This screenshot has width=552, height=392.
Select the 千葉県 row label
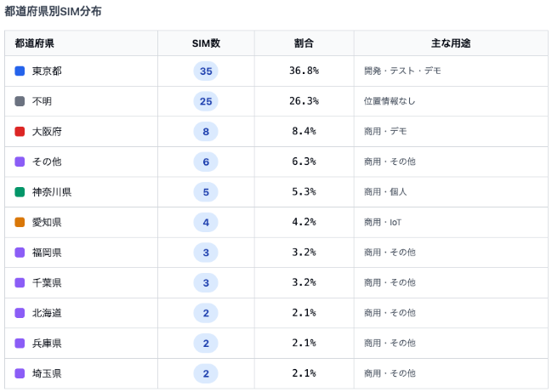point(47,283)
